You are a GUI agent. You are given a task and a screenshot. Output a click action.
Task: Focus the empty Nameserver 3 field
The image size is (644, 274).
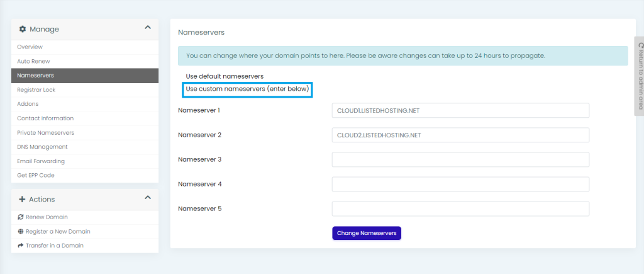point(460,160)
